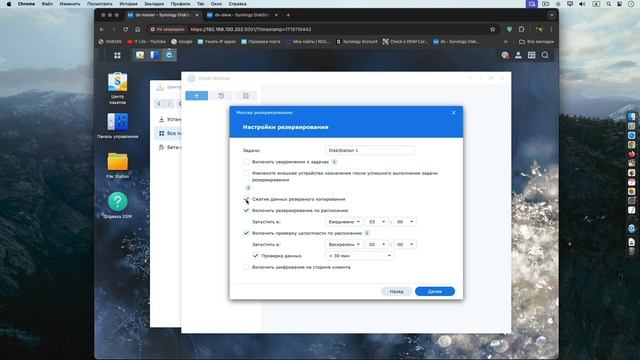
Task: Open the DSM search magnifier icon
Action: 545,55
